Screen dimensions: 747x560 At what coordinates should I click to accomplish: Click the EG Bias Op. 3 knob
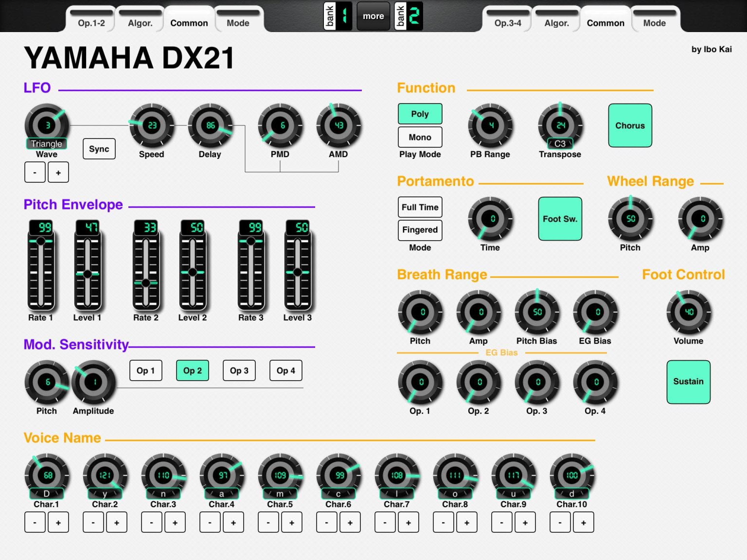click(x=537, y=382)
